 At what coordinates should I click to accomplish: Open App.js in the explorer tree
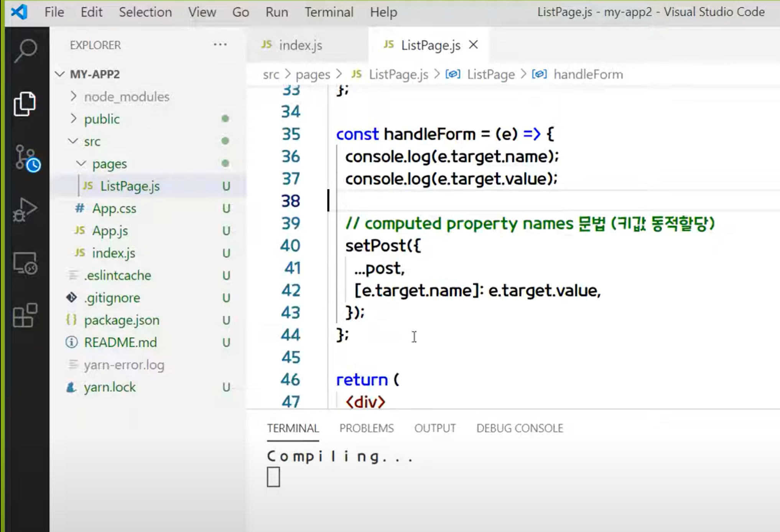coord(148,230)
